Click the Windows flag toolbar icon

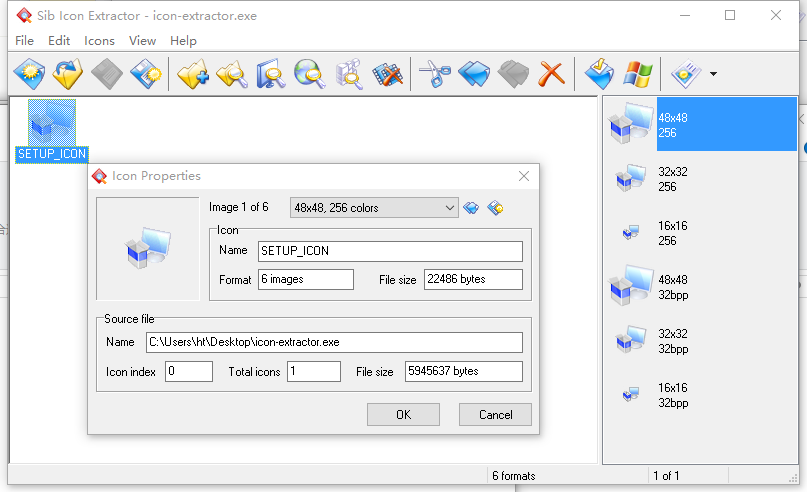tap(638, 74)
